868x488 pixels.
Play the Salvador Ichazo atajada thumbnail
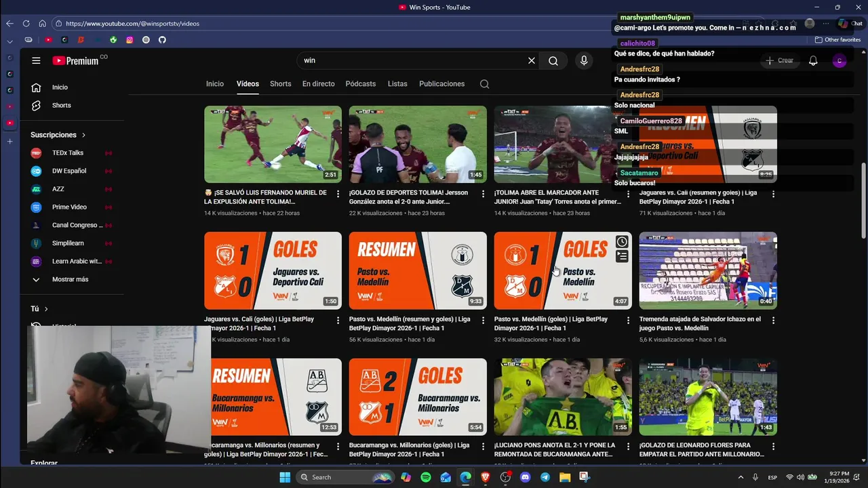pyautogui.click(x=708, y=270)
